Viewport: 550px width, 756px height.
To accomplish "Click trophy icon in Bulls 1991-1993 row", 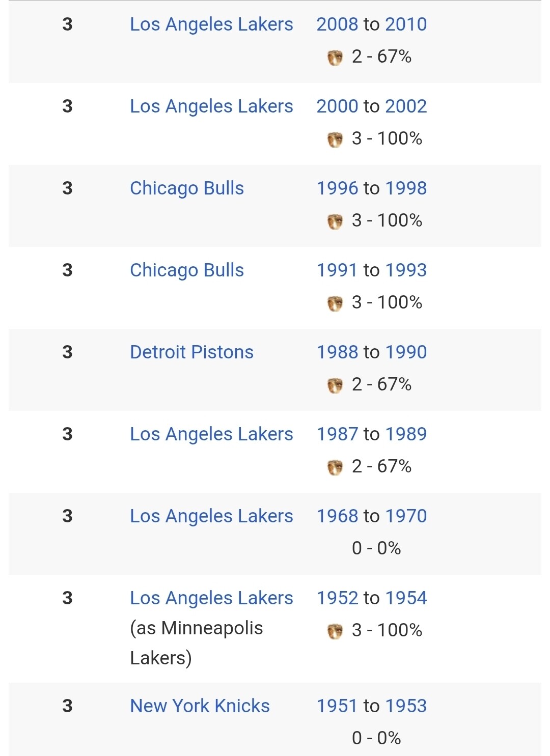I will (x=335, y=303).
